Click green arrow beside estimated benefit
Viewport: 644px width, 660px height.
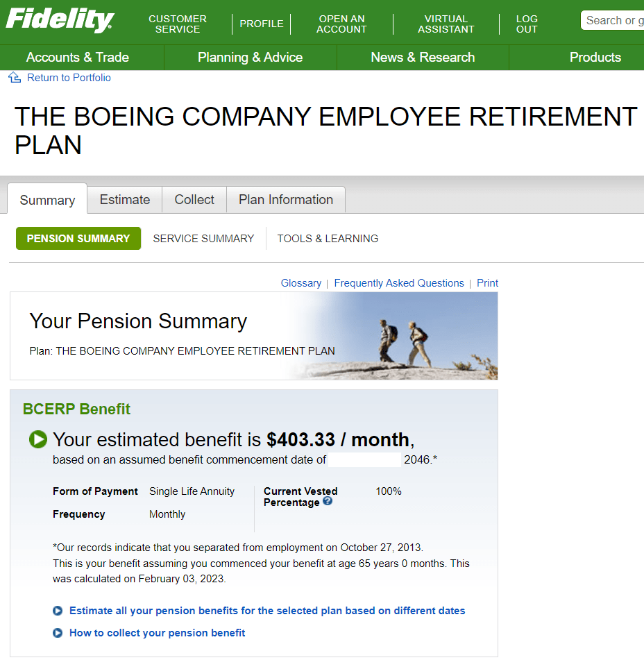[38, 439]
